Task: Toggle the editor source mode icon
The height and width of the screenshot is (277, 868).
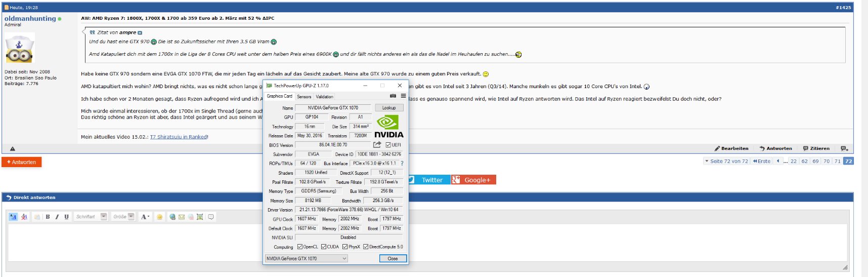Action: tap(13, 217)
